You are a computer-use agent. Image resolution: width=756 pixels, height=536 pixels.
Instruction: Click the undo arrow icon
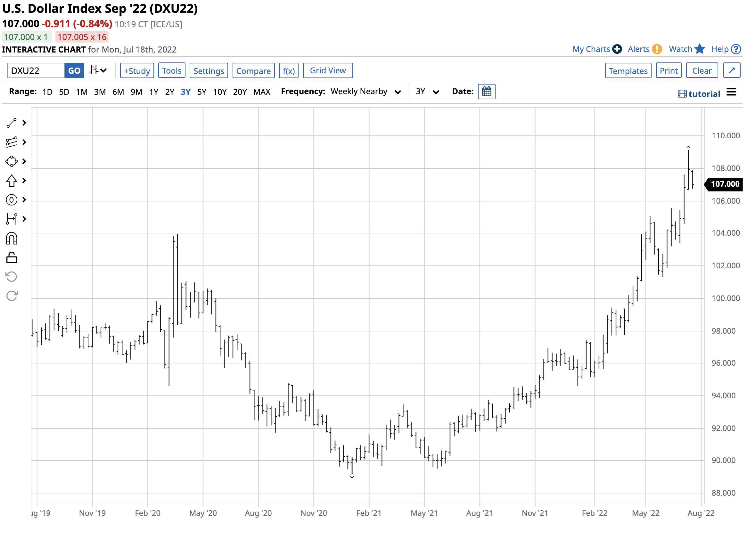pos(12,277)
